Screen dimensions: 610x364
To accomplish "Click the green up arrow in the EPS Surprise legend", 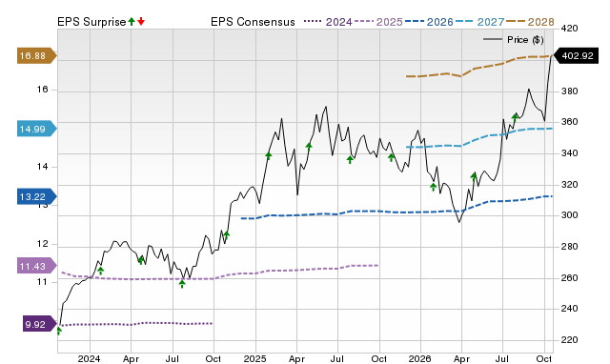I will [x=132, y=21].
